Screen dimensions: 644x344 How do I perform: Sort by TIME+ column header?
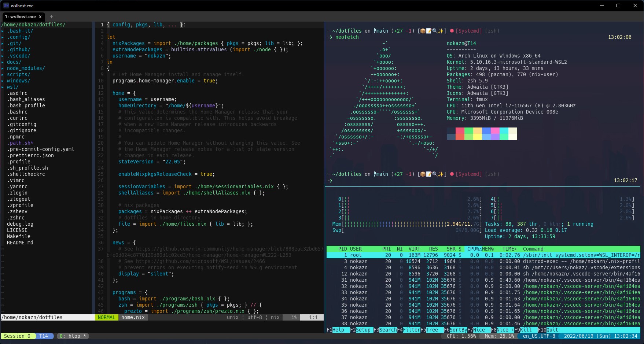pyautogui.click(x=510, y=249)
